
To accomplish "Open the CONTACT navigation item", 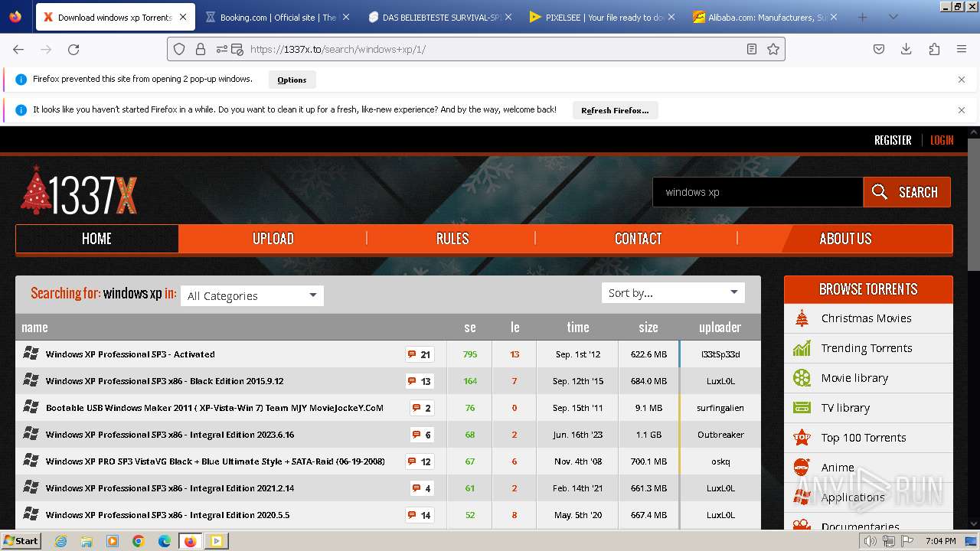I will [638, 239].
